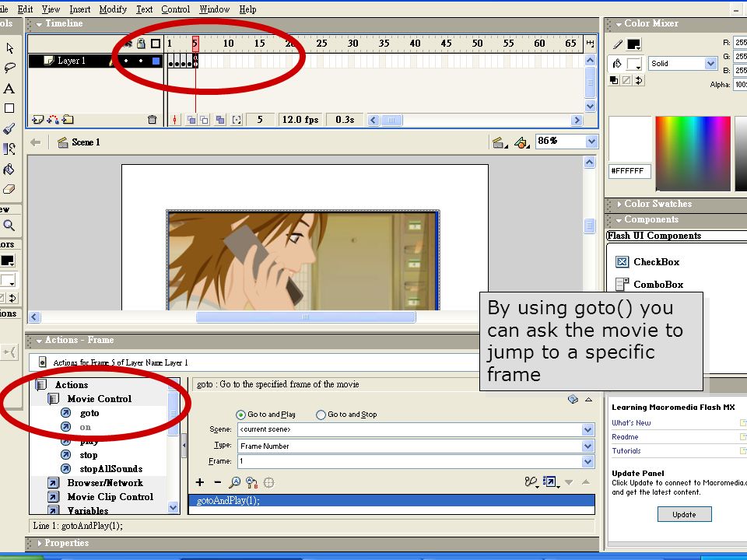Select the stroke color pencil in Color Mixer
The height and width of the screenshot is (560, 747).
click(x=617, y=44)
